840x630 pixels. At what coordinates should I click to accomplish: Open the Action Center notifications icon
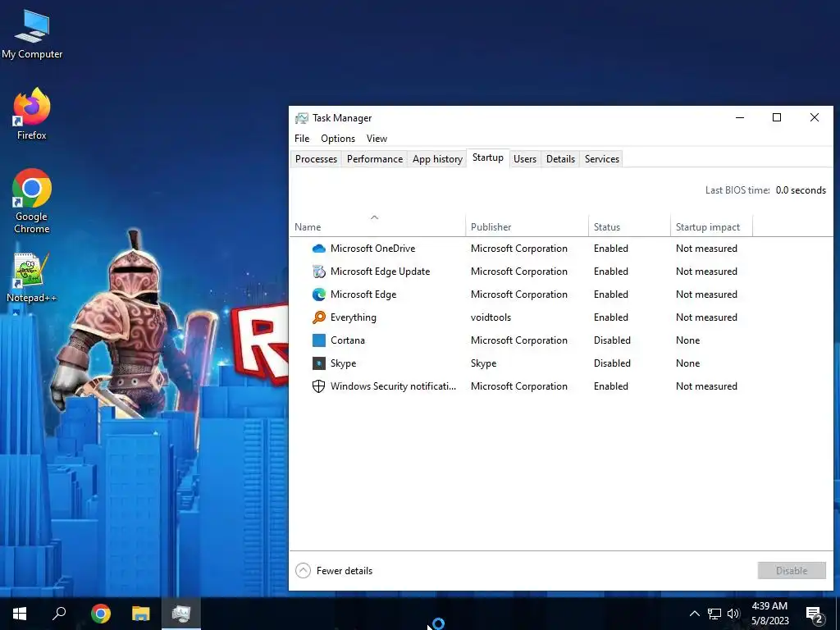coord(814,614)
